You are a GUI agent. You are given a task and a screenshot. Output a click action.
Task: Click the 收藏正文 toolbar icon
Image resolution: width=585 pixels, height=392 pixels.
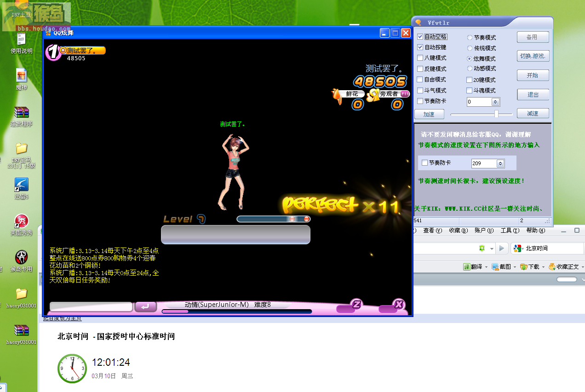coord(551,267)
